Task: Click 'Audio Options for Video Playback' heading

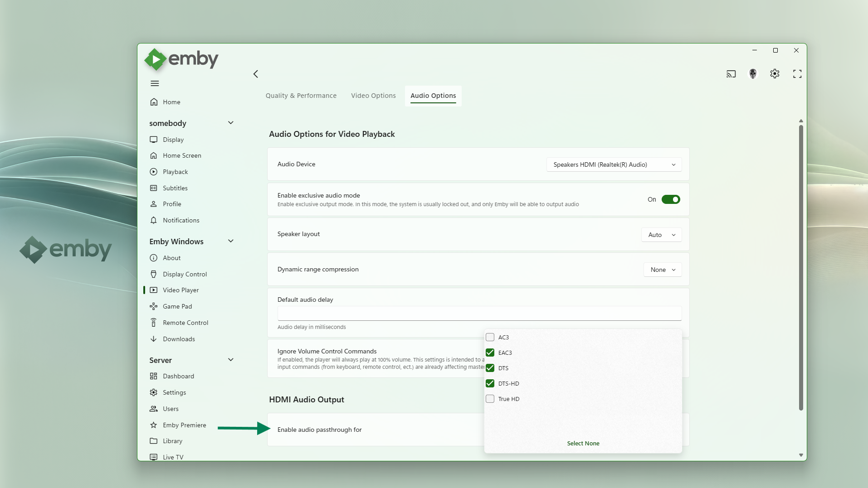Action: point(332,134)
